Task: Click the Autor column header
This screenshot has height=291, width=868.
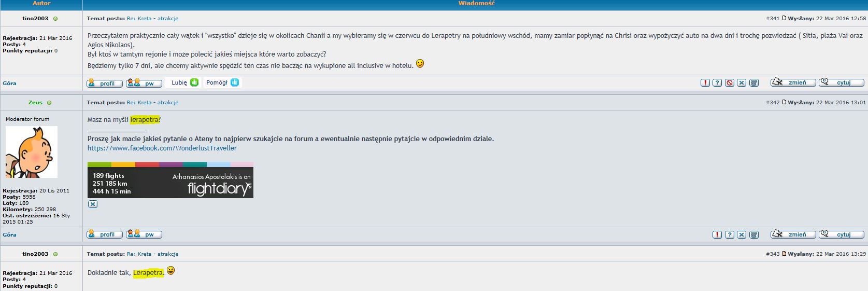Action: point(41,3)
